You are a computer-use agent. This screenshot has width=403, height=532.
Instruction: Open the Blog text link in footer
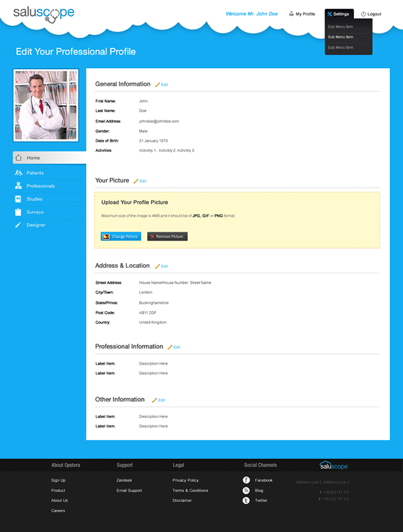[x=259, y=490]
